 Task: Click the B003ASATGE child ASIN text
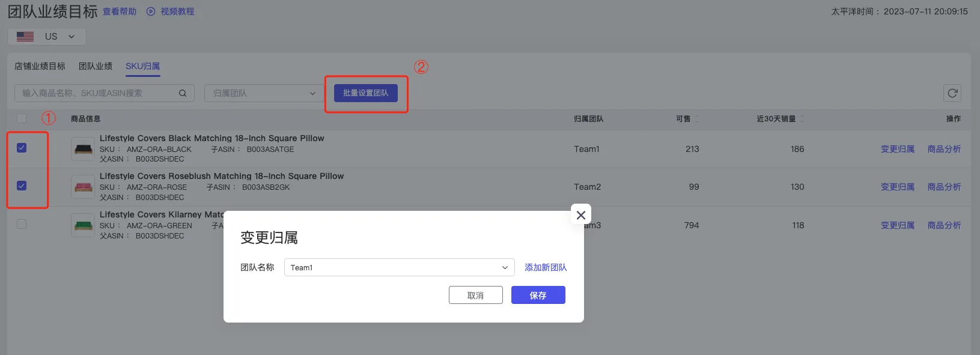tap(270, 150)
